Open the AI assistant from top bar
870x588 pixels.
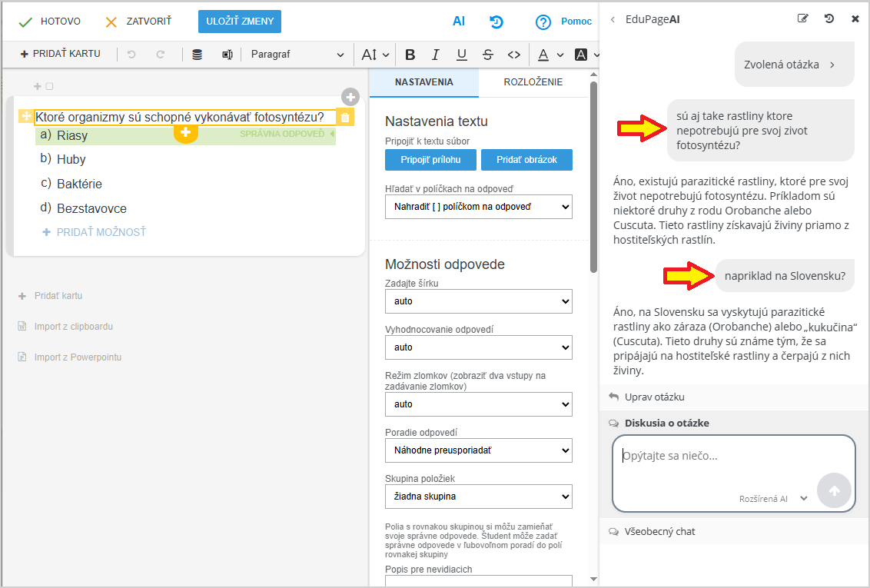(459, 21)
